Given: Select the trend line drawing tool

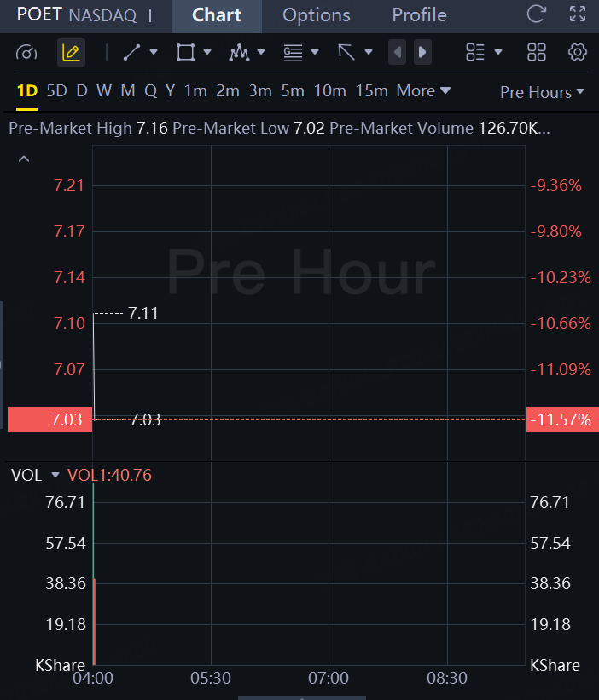Looking at the screenshot, I should pyautogui.click(x=131, y=52).
